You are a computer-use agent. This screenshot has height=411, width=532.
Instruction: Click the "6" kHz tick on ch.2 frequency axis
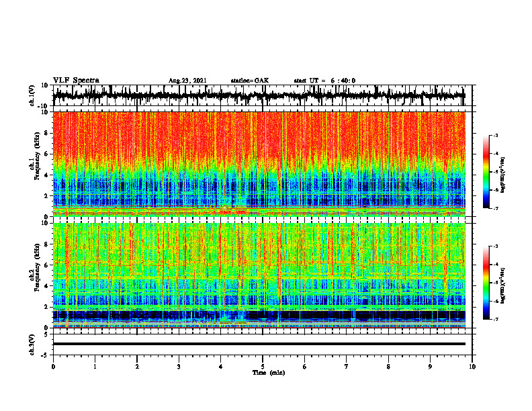point(47,265)
